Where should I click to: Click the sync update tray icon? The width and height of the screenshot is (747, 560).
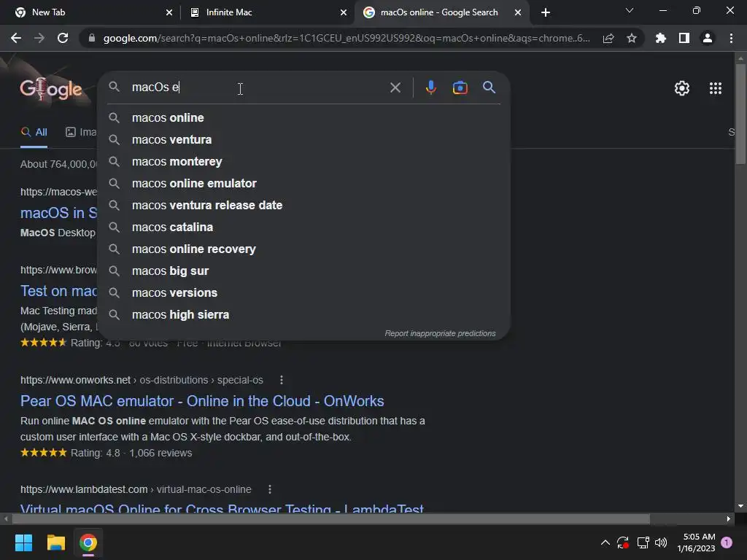(x=623, y=542)
